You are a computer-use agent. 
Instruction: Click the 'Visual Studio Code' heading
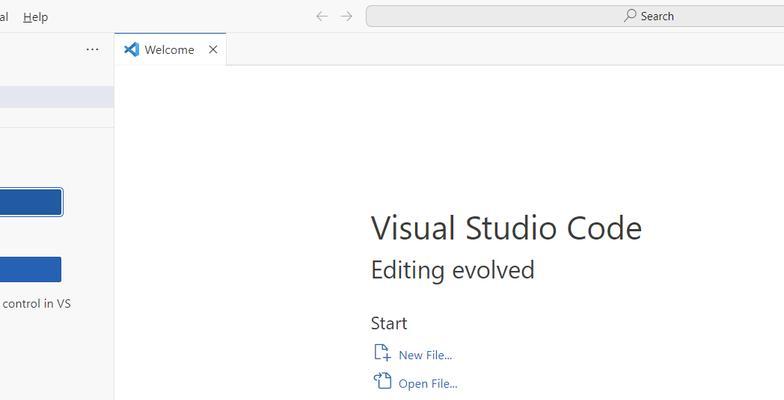pyautogui.click(x=506, y=228)
